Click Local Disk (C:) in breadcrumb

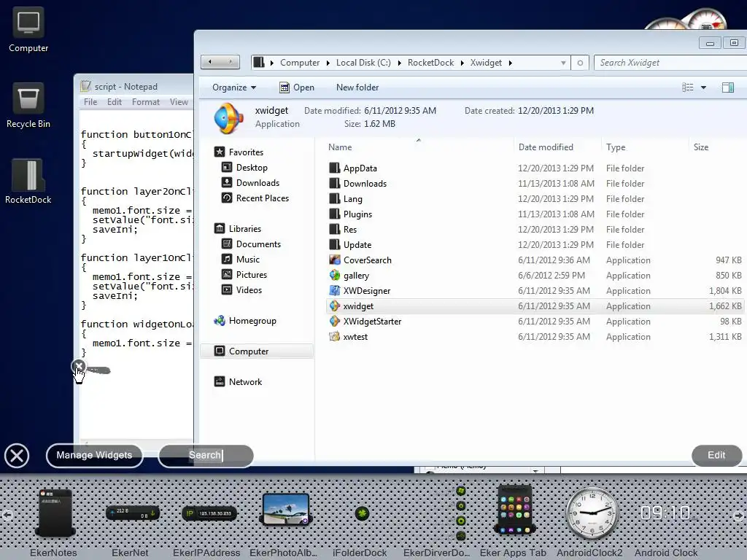[x=363, y=63]
